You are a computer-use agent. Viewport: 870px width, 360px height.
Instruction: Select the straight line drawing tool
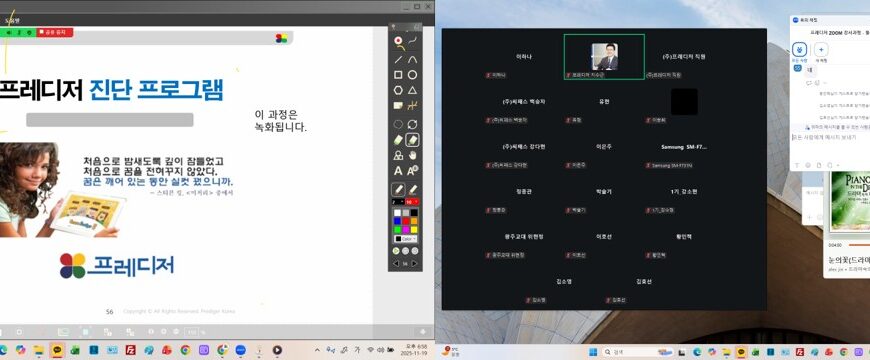point(398,59)
